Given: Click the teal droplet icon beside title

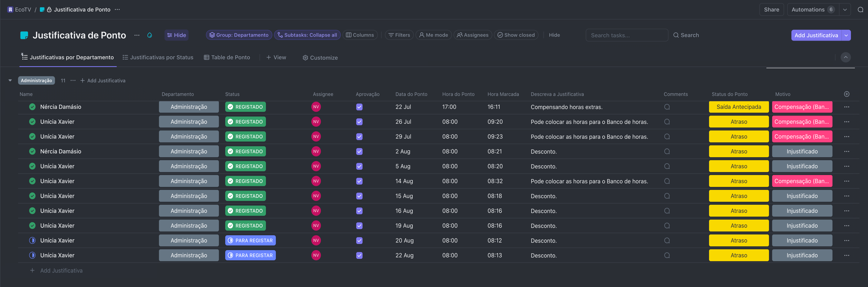Looking at the screenshot, I should pyautogui.click(x=150, y=35).
